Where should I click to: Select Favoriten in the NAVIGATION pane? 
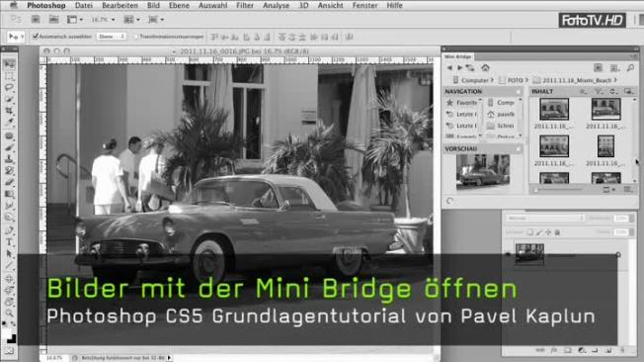pos(462,103)
